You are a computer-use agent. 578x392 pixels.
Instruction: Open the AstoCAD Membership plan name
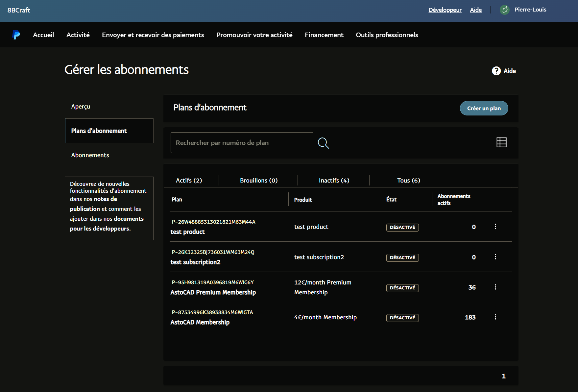pyautogui.click(x=200, y=322)
